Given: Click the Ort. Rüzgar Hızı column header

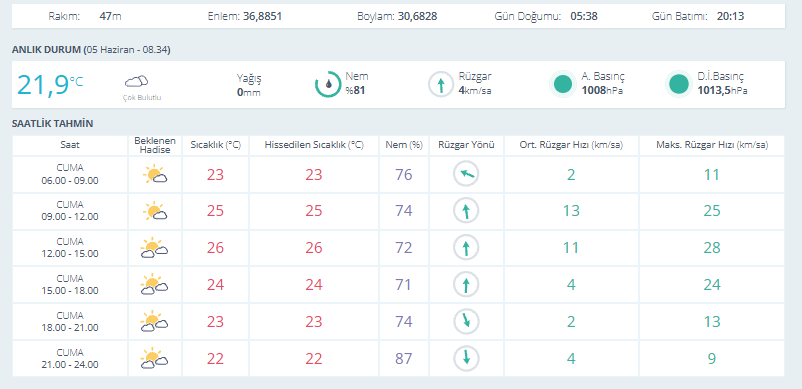Looking at the screenshot, I should click(571, 145).
